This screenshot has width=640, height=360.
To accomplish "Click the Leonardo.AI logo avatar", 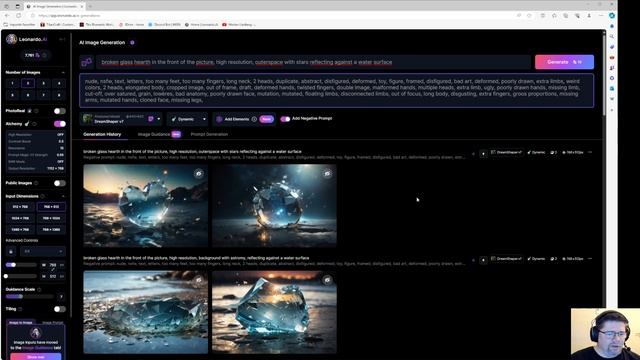I will click(x=11, y=39).
